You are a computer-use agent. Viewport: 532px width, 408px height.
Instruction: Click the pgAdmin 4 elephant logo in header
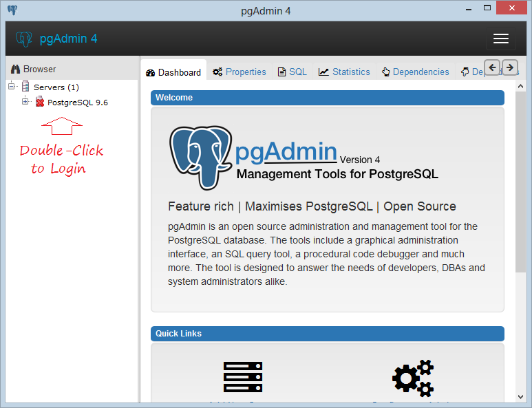click(24, 39)
